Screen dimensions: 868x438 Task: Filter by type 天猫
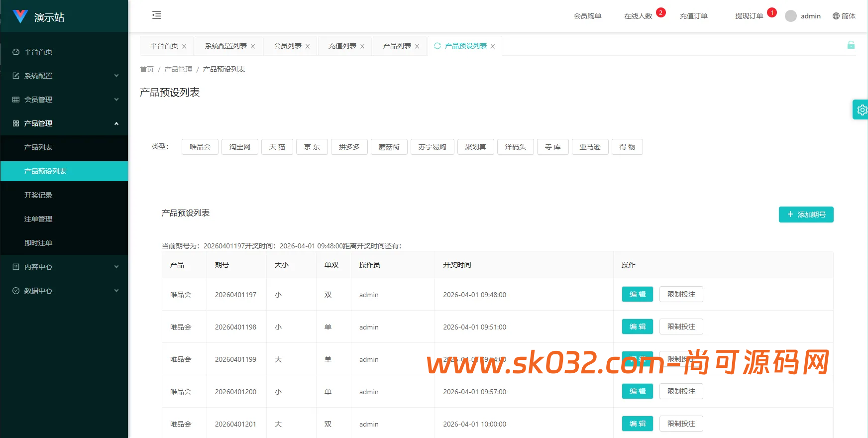click(x=277, y=147)
